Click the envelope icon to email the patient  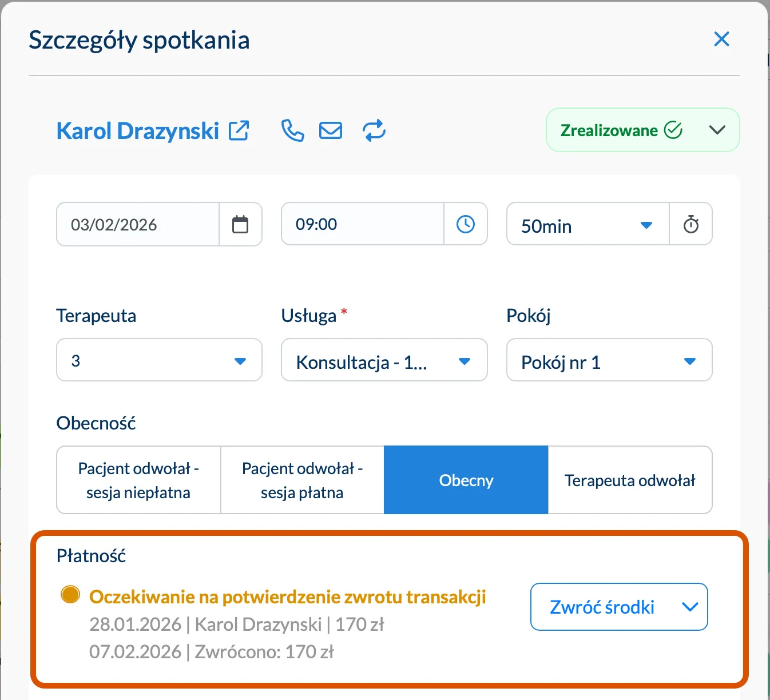pyautogui.click(x=331, y=130)
